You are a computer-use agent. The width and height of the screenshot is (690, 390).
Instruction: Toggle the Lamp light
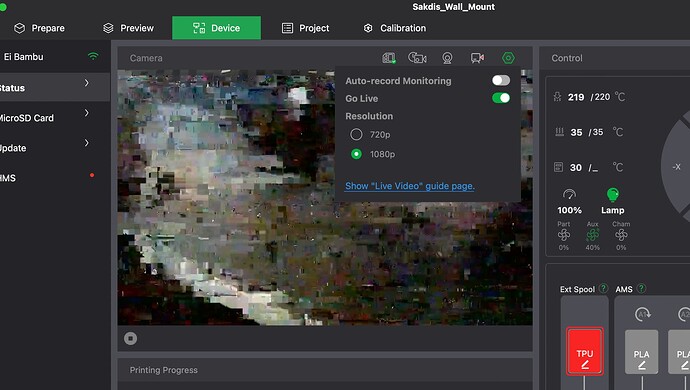(x=613, y=201)
